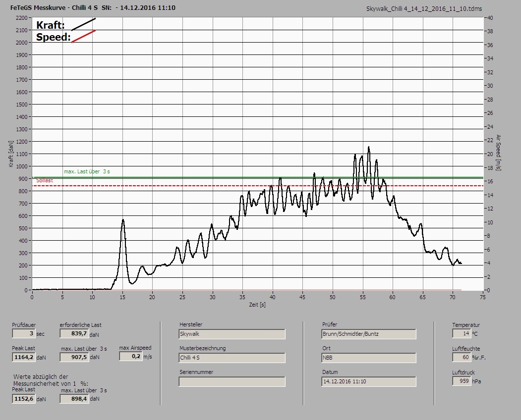Click the 'Zeit [s]' horizontal axis title
The height and width of the screenshot is (420, 521).
pyautogui.click(x=257, y=304)
